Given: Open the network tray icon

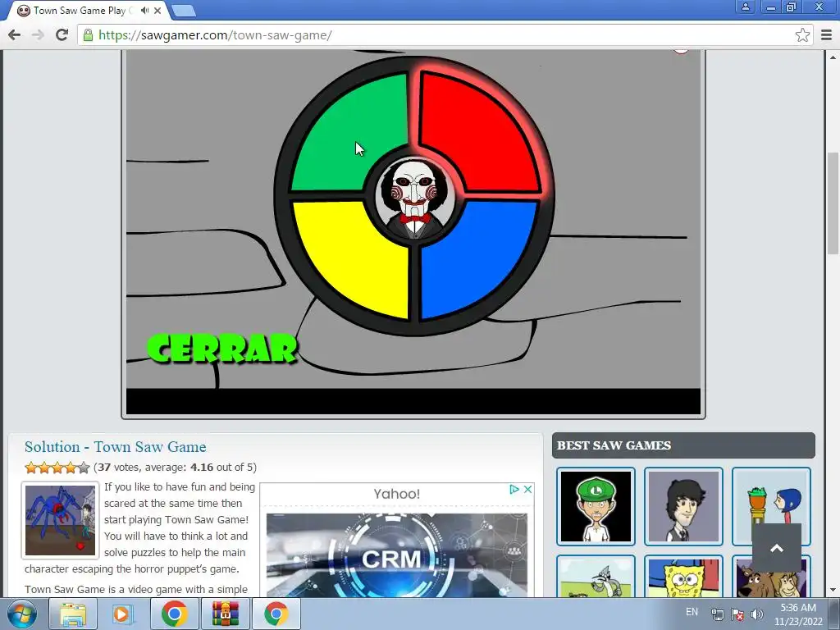Looking at the screenshot, I should [717, 614].
